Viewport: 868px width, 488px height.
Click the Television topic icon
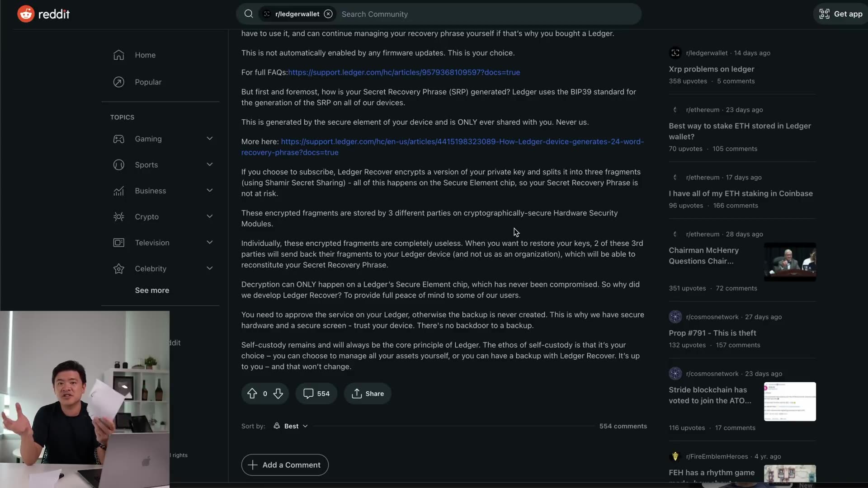point(118,243)
